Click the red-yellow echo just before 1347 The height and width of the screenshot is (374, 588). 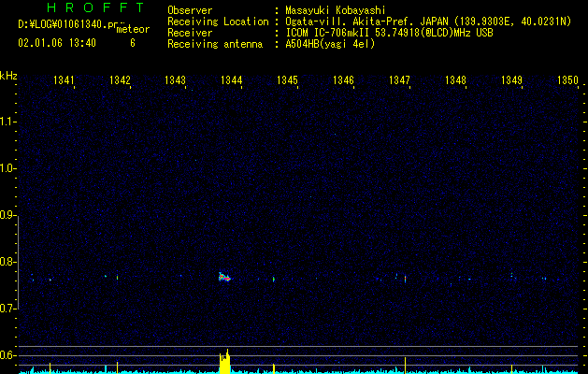coord(405,279)
